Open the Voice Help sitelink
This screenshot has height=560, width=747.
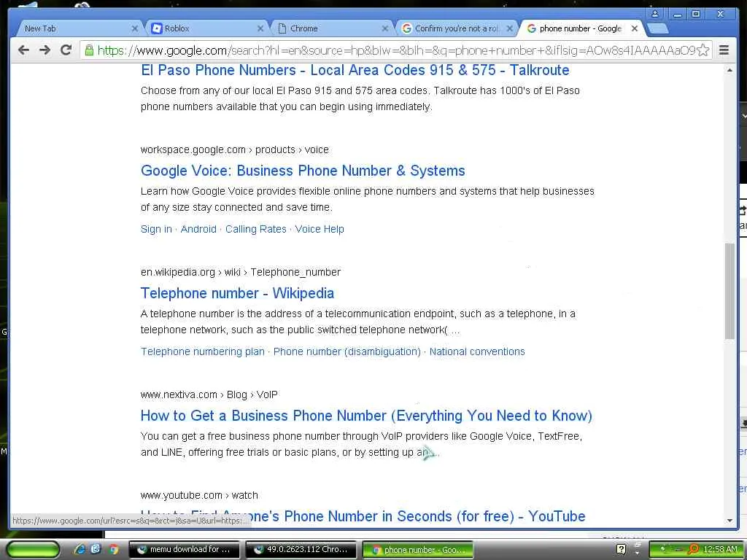pyautogui.click(x=320, y=229)
